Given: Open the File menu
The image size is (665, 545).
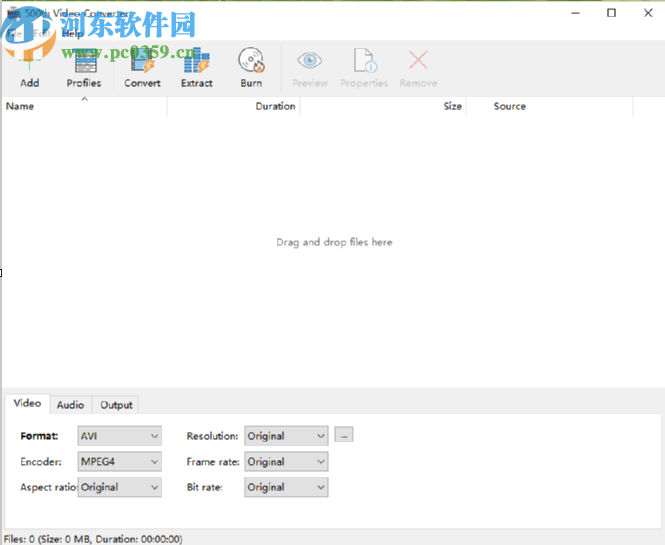Looking at the screenshot, I should [14, 34].
